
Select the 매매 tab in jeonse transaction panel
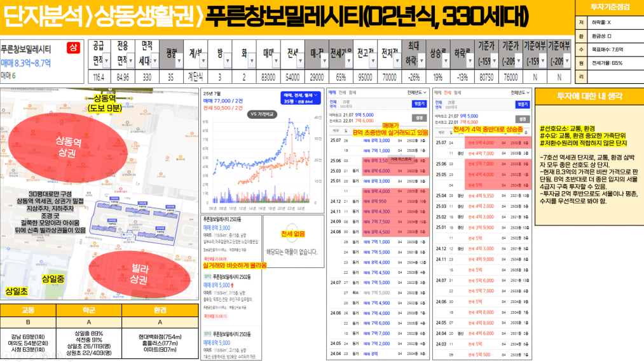coord(437,92)
